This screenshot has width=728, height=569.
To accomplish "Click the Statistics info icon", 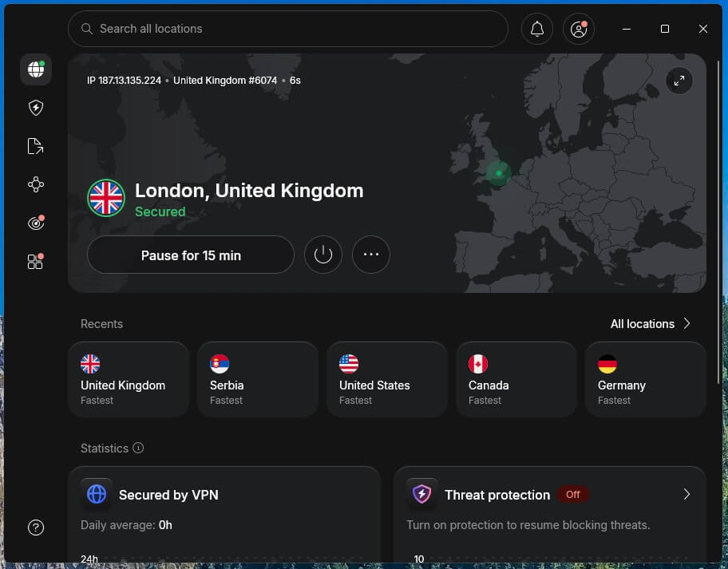I will click(138, 448).
